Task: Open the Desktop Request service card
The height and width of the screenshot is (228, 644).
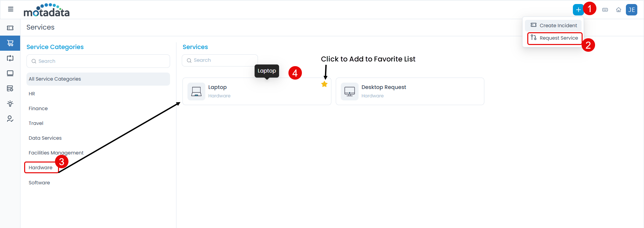Action: pyautogui.click(x=410, y=91)
